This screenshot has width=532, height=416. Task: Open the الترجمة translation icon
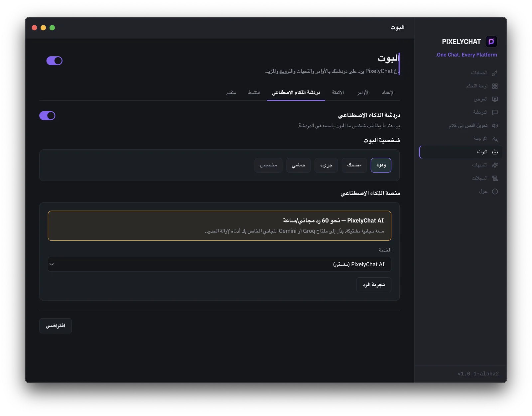(495, 139)
